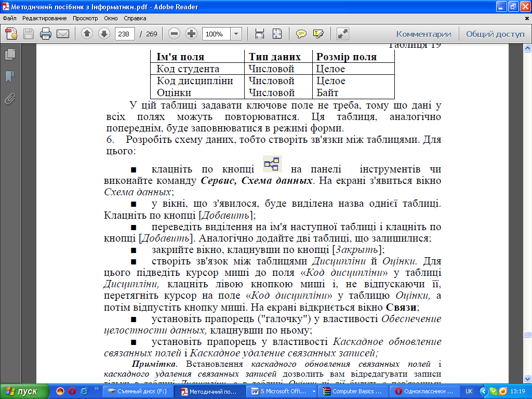This screenshot has height=399, width=532.
Task: Send file by email envelope icon
Action: [x=63, y=34]
